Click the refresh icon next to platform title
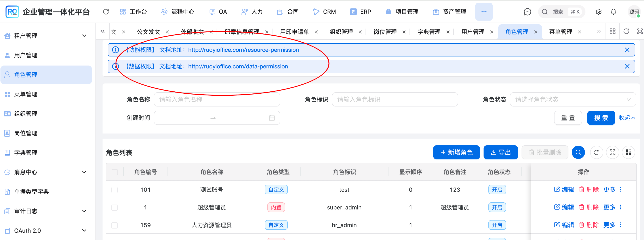 (106, 12)
